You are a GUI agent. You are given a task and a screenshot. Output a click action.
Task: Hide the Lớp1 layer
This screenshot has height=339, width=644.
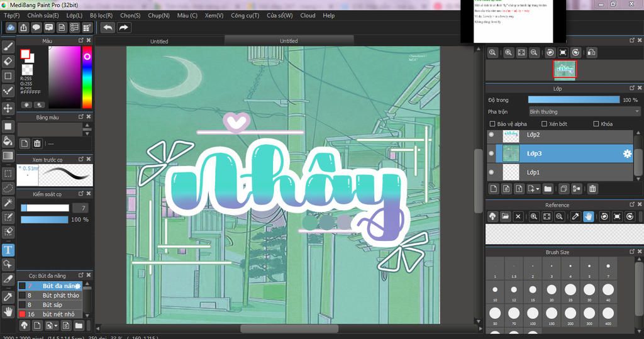coord(491,172)
